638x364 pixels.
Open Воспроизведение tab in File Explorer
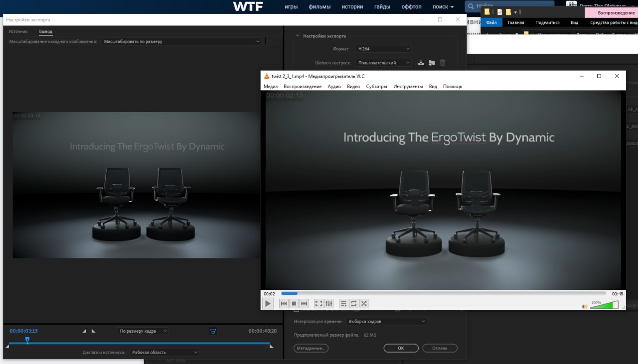pos(612,12)
